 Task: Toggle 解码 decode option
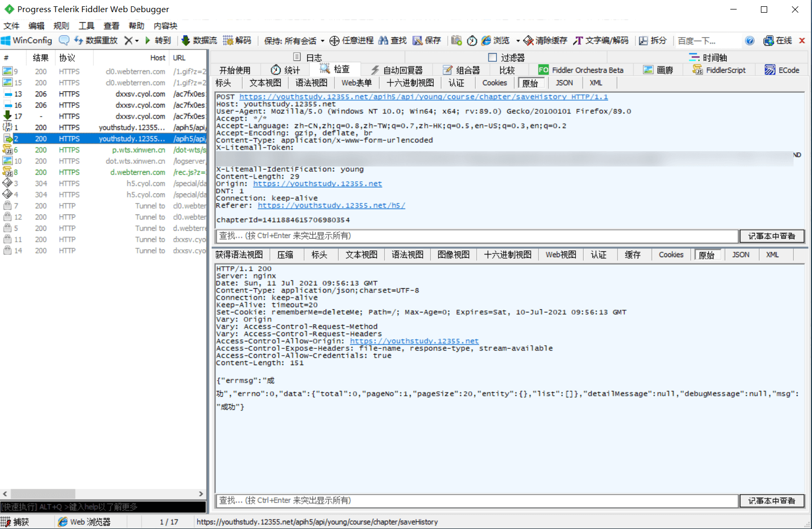pyautogui.click(x=237, y=41)
